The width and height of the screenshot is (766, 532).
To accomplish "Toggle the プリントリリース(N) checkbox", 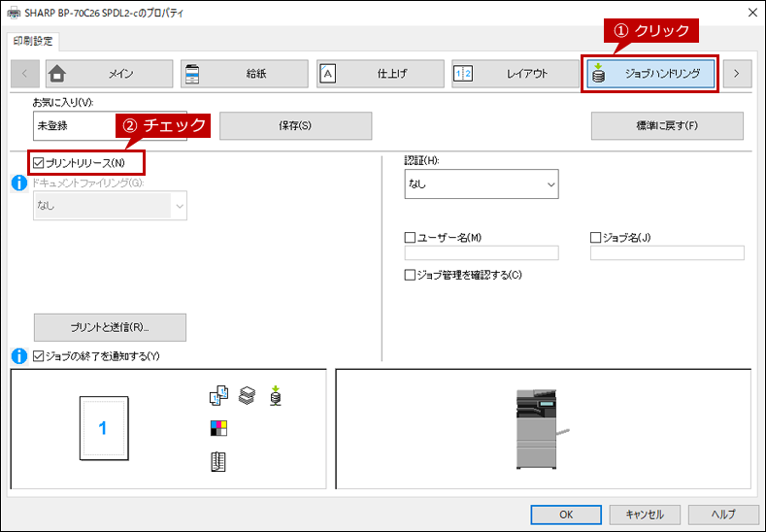I will [x=39, y=163].
